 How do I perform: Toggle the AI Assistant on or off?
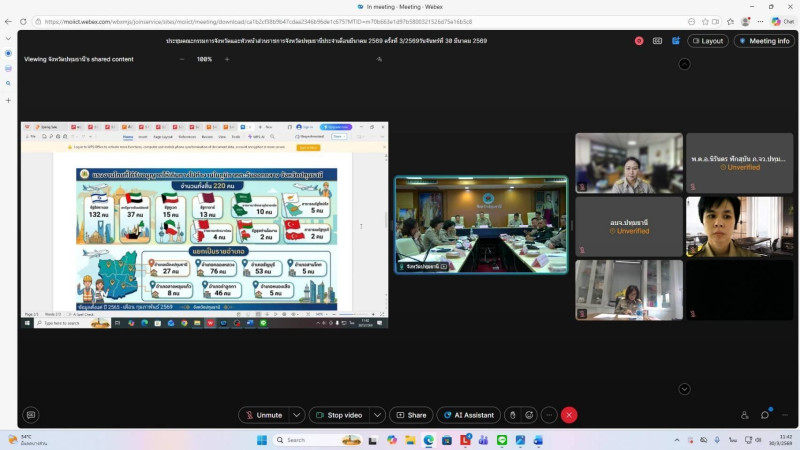point(468,415)
